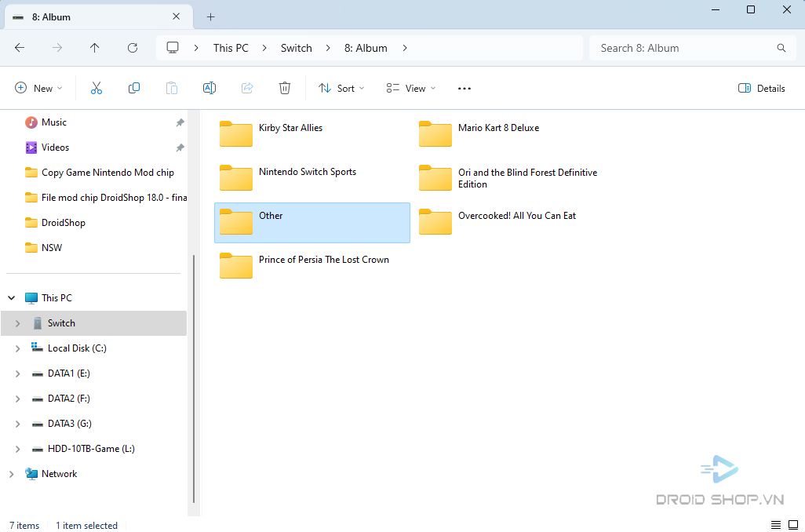The image size is (805, 532).
Task: Open File mod chip DroidShop 18.0 folder
Action: pyautogui.click(x=114, y=198)
